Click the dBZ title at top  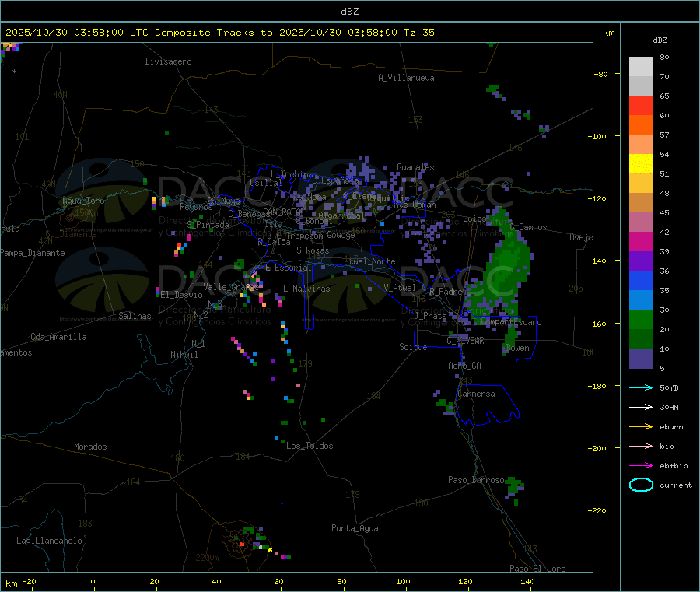point(350,11)
